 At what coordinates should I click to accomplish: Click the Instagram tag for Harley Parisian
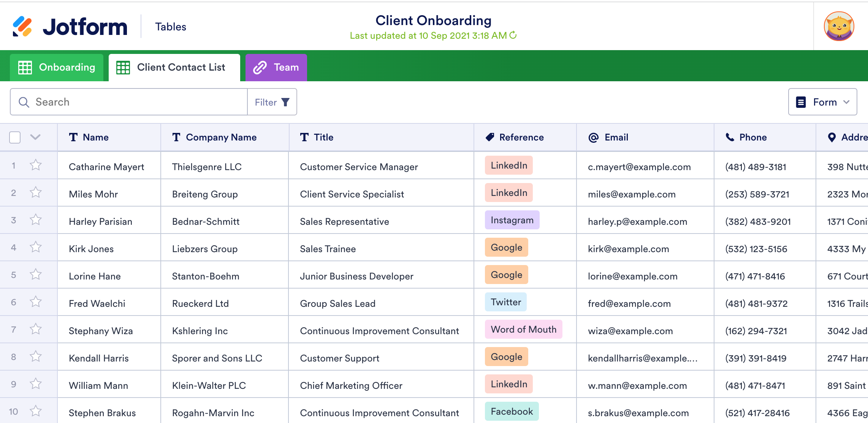coord(512,220)
